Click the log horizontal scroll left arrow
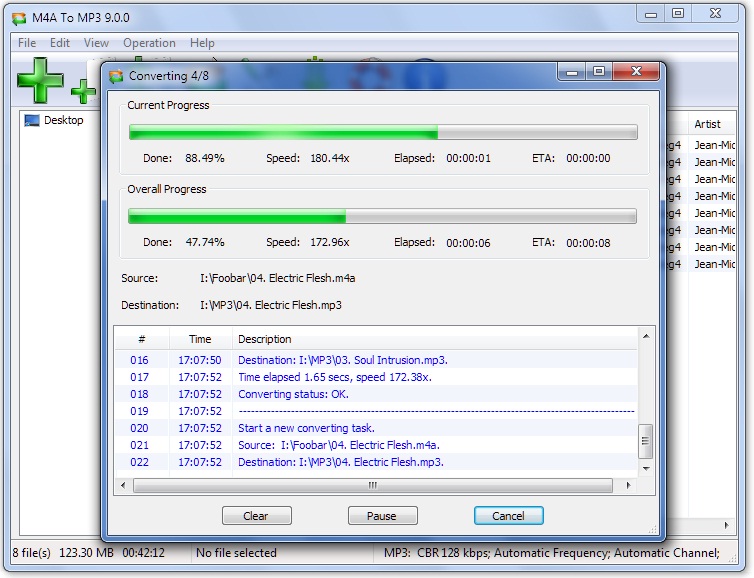The width and height of the screenshot is (754, 578). pos(123,485)
